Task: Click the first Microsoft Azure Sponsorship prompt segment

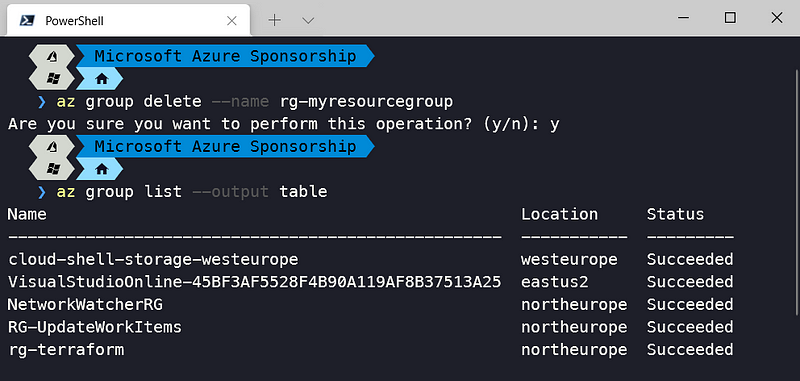Action: 225,56
